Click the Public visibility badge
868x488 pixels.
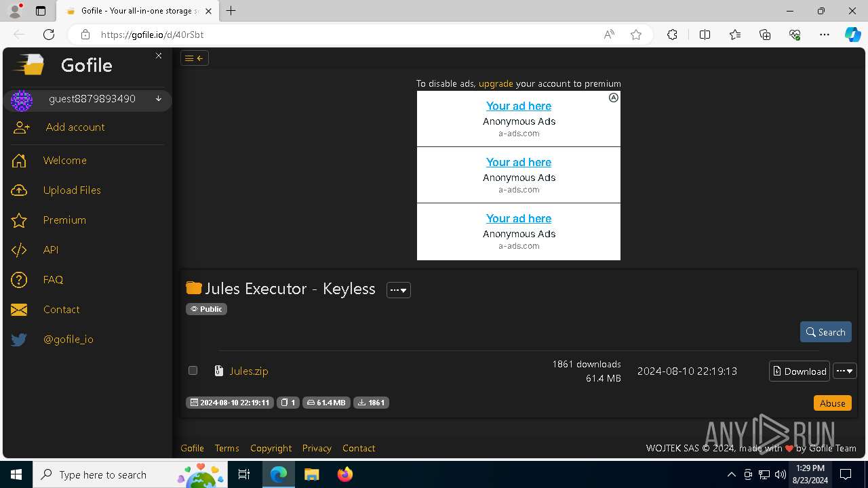(x=207, y=309)
